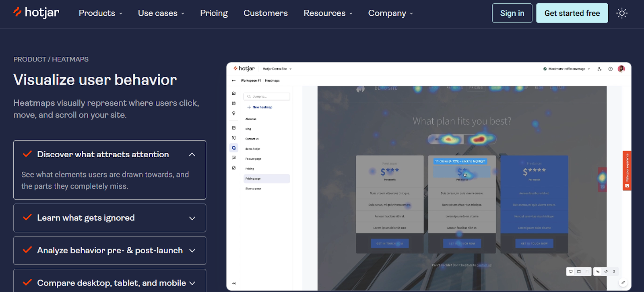This screenshot has height=292, width=644.
Task: Click the PRODUCT / HEATMAPS breadcrumb
Action: point(51,60)
